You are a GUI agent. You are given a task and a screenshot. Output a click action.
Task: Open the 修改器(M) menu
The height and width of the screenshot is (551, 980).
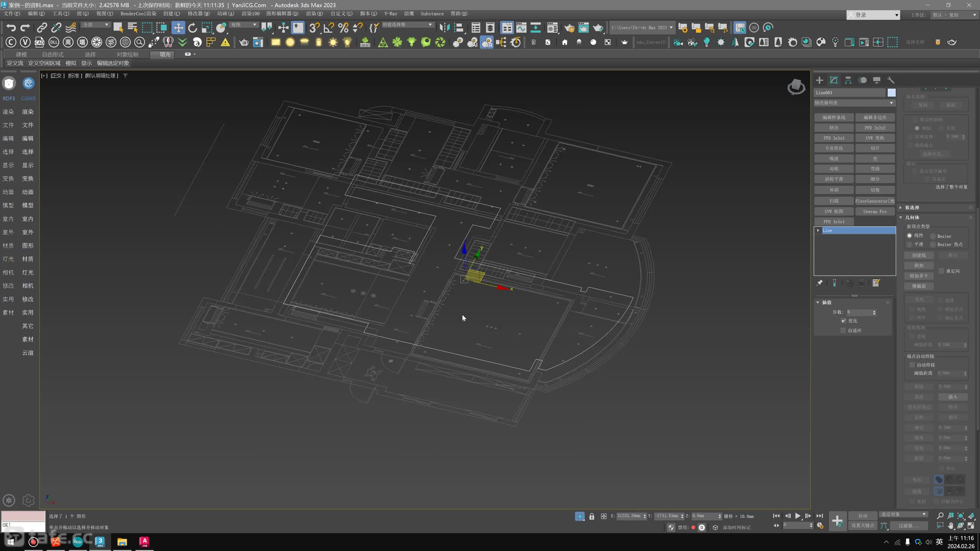(x=198, y=14)
